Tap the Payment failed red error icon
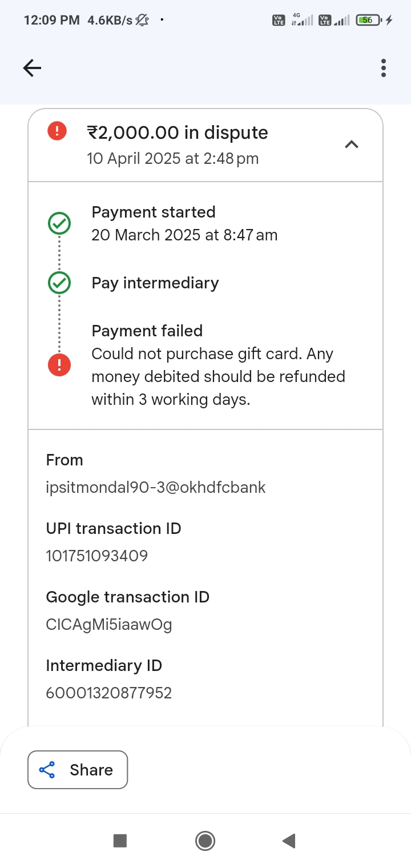The width and height of the screenshot is (411, 868). [x=59, y=365]
